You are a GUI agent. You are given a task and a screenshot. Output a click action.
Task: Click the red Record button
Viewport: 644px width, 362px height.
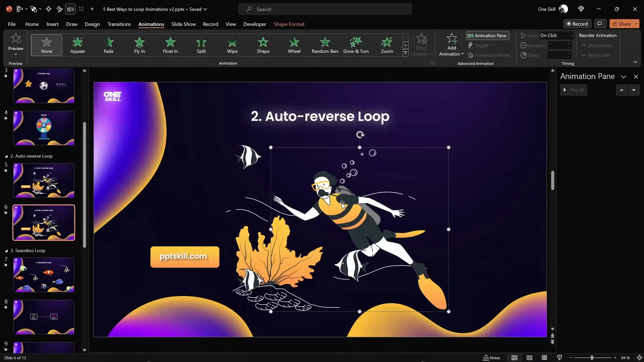(x=577, y=24)
